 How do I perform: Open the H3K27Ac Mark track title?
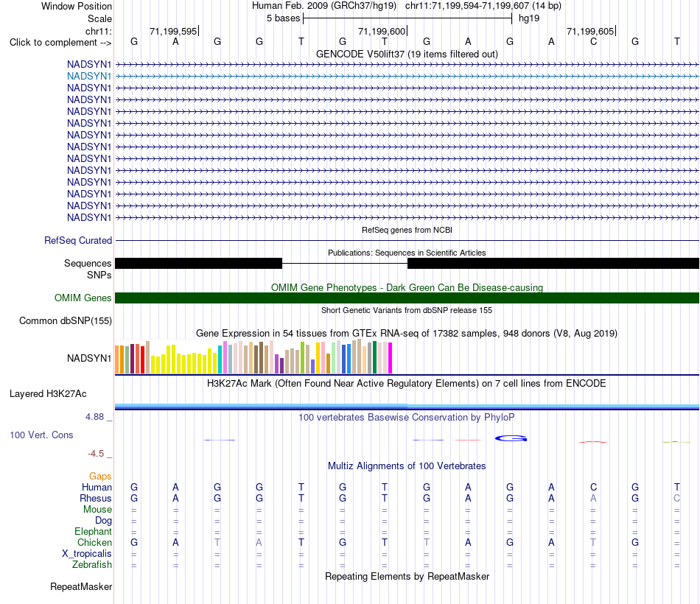pos(407,384)
